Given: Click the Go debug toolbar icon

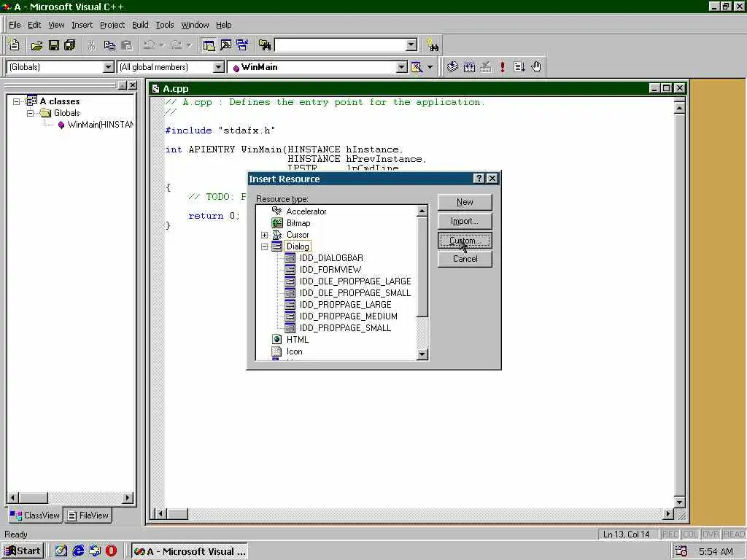Looking at the screenshot, I should [x=519, y=67].
